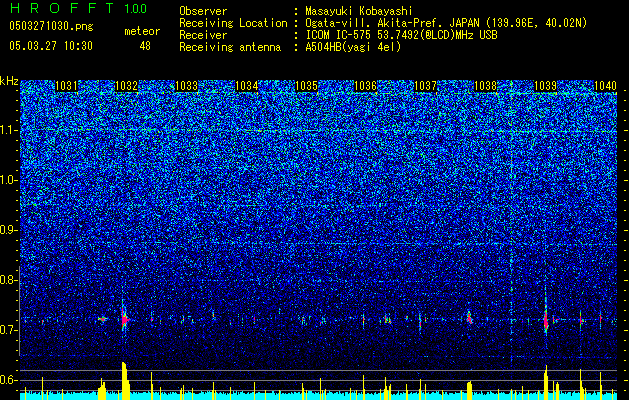The height and width of the screenshot is (400, 629).
Task: Click the antenna value A504HB(yagi 4el)
Action: click(353, 47)
